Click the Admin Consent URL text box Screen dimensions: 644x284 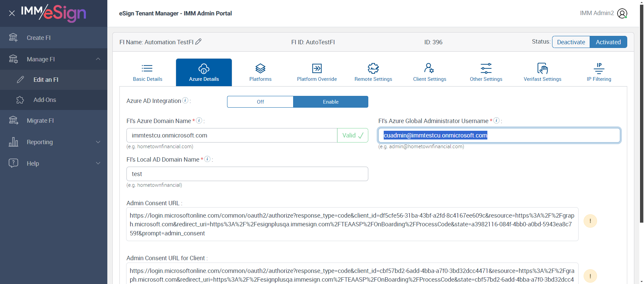coord(352,224)
